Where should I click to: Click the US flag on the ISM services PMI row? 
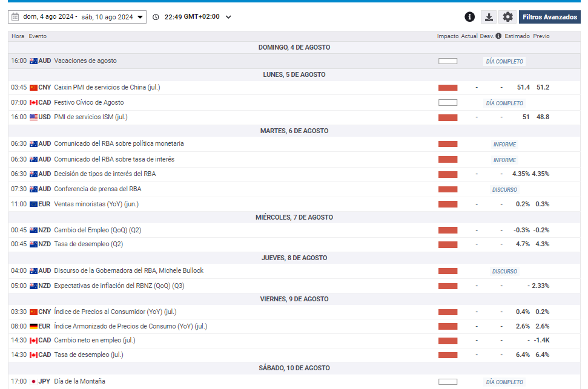click(33, 117)
